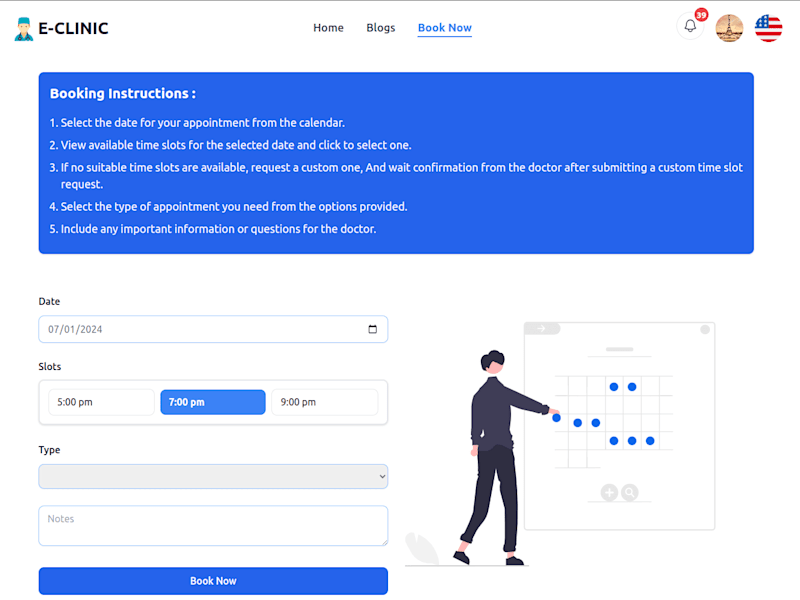
Task: Click into the Notes text area
Action: coord(213,526)
